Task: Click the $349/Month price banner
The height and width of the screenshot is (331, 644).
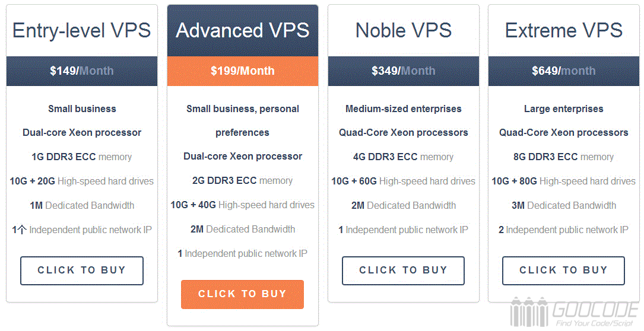Action: coord(404,71)
